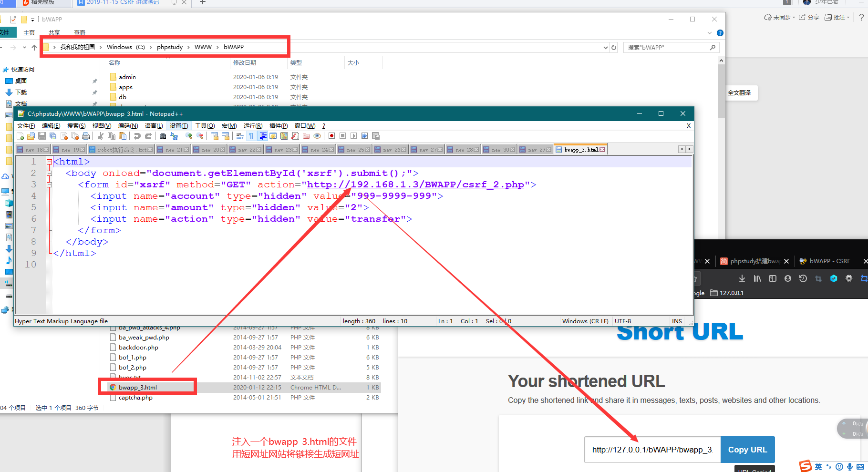
Task: Click Run Macro Multiple Times icon
Action: 364,136
